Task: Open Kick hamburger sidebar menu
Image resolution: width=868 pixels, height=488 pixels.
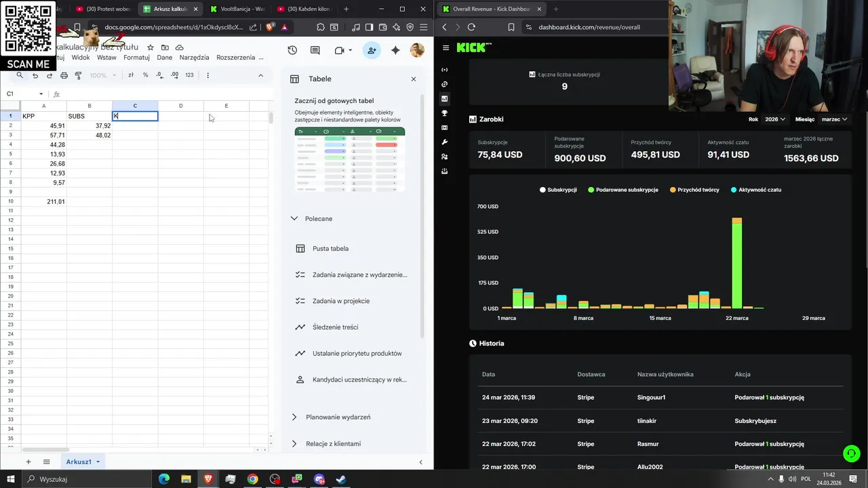Action: click(x=446, y=47)
